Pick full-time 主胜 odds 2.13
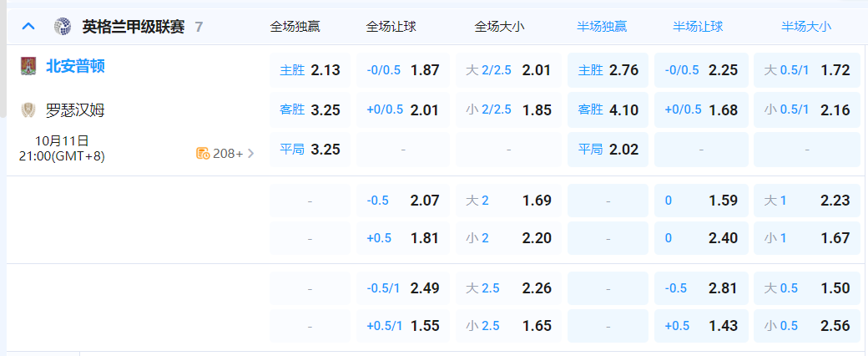 coord(310,70)
